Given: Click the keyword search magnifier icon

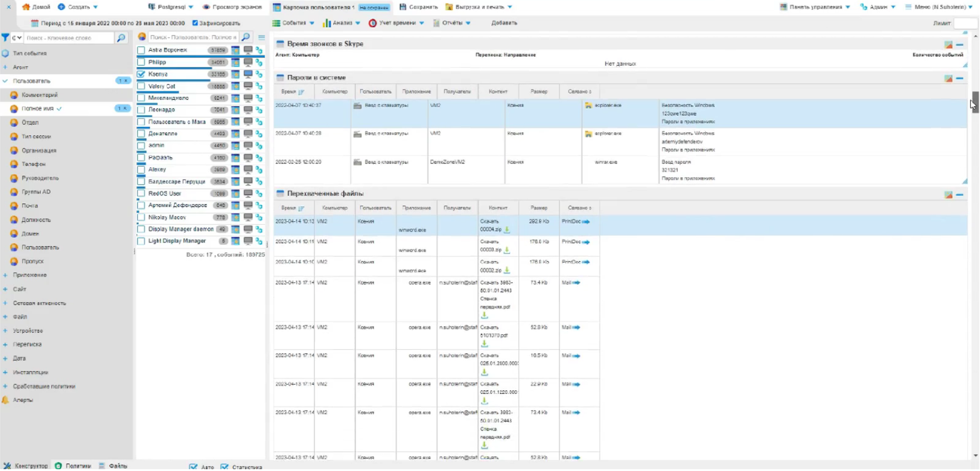Looking at the screenshot, I should [121, 38].
